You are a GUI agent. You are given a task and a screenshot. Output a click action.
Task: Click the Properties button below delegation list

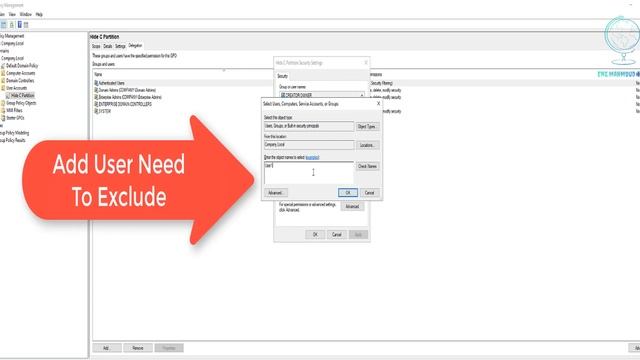[169, 348]
